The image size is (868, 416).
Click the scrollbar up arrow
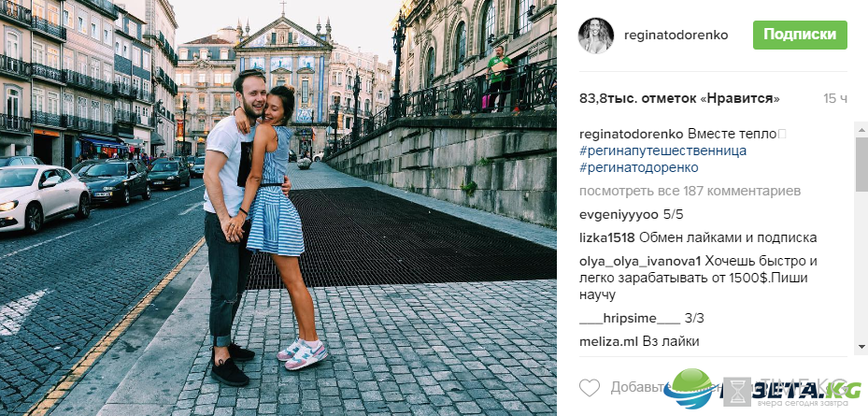pos(861,130)
